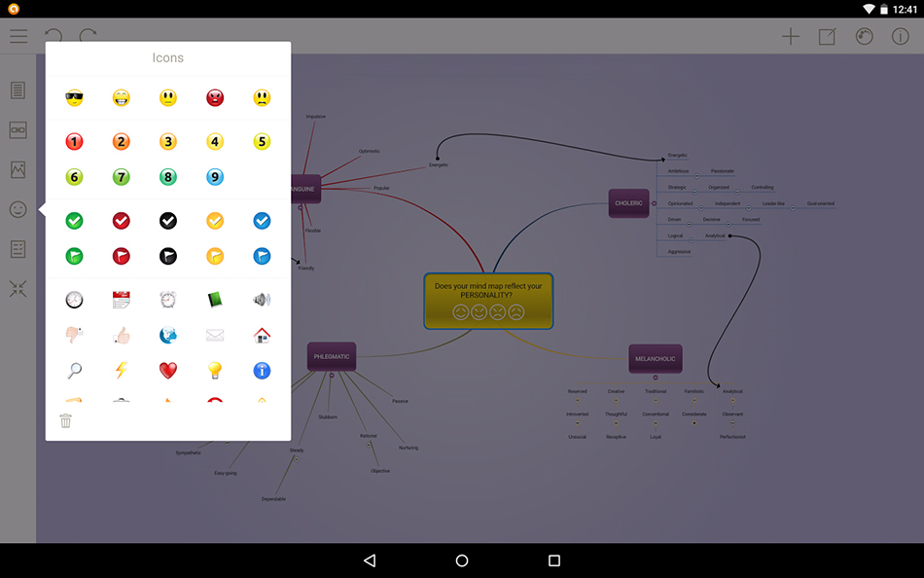Insert the thumbs up icon

121,335
